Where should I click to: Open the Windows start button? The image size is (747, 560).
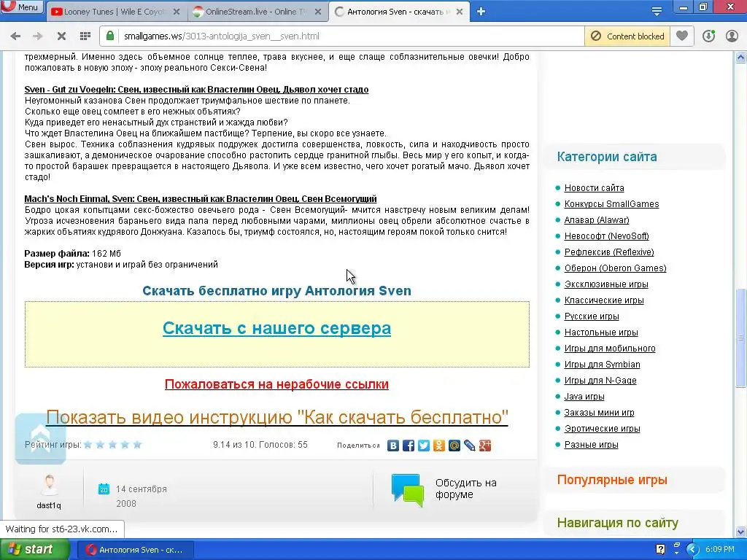[x=35, y=550]
